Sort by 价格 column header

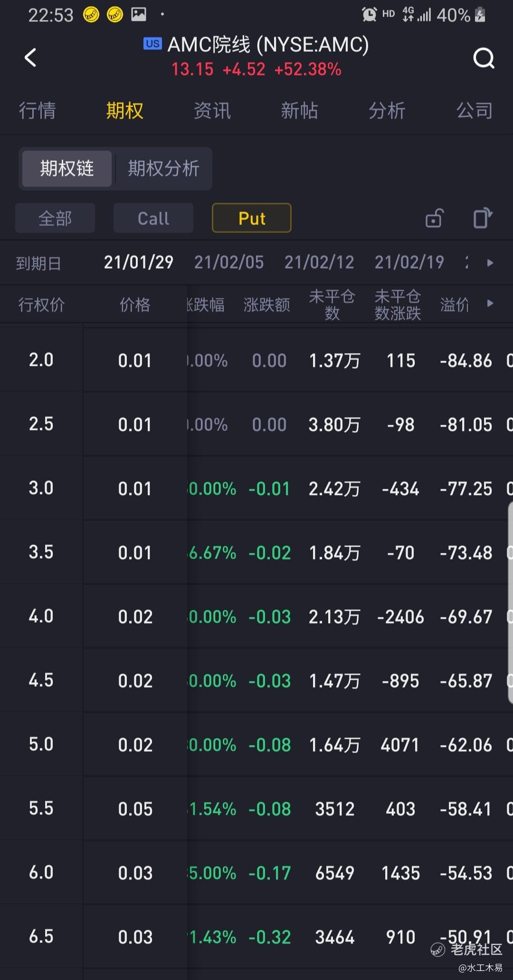pyautogui.click(x=135, y=305)
